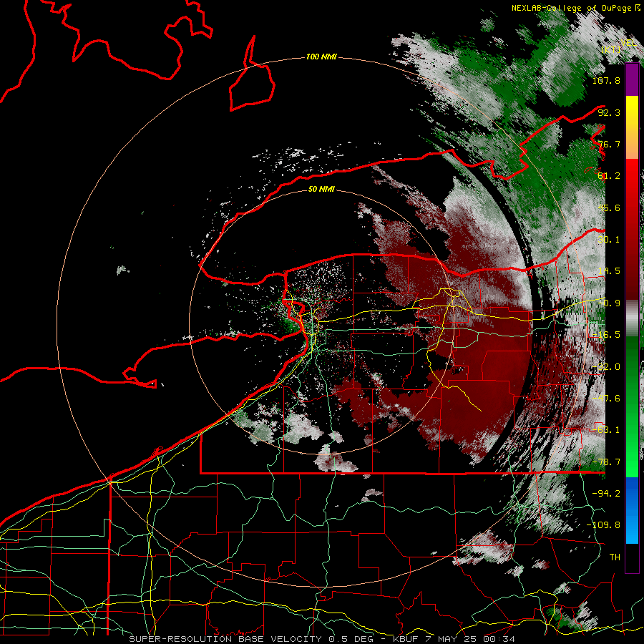The height and width of the screenshot is (644, 644).
Task: Click the blue segment of the color bar
Action: click(x=632, y=510)
